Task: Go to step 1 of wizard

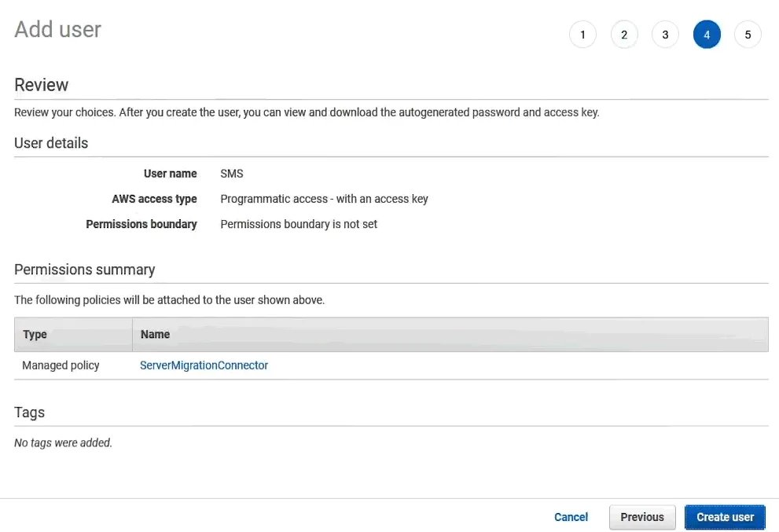Action: click(582, 35)
